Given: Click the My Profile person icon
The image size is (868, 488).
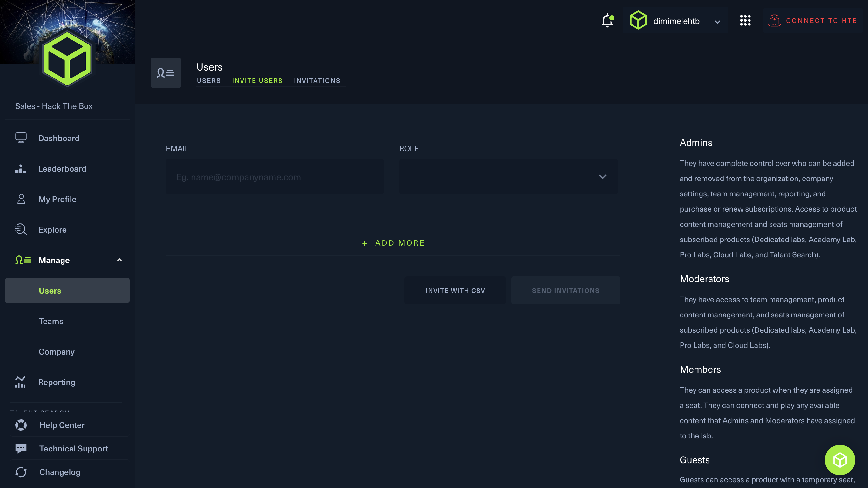Looking at the screenshot, I should point(21,199).
